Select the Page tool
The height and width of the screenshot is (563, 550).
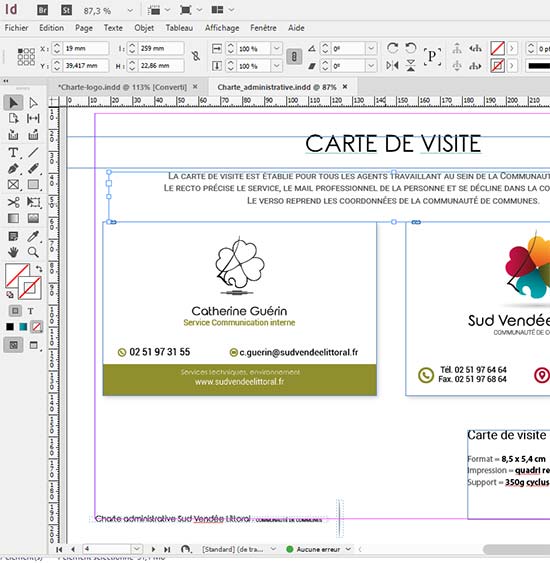point(13,118)
